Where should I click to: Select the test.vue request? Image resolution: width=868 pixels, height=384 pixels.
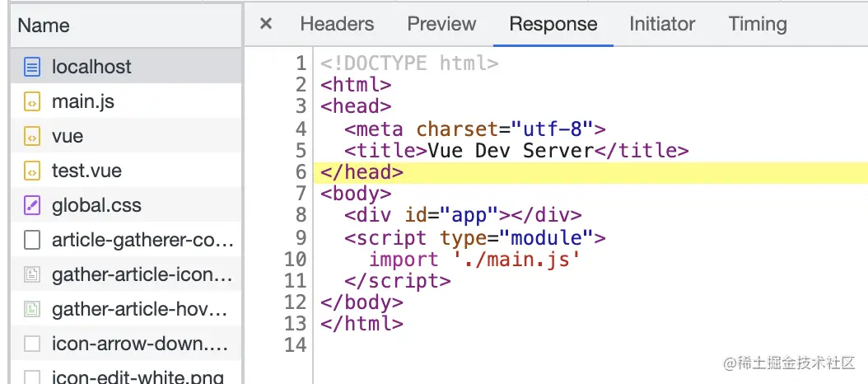[126, 170]
